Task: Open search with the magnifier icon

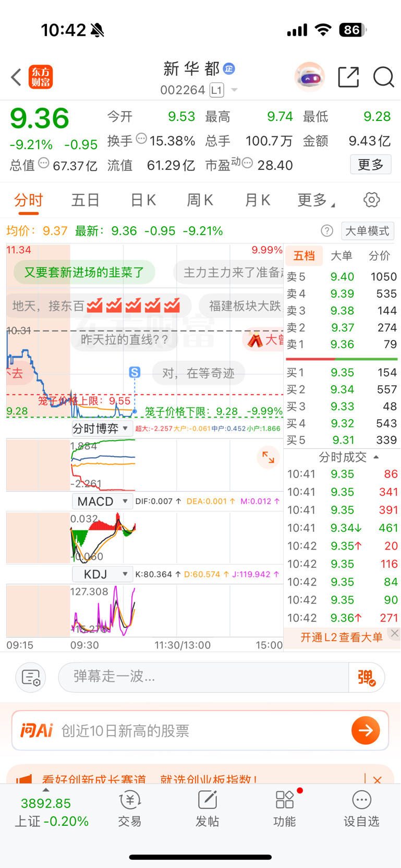Action: pyautogui.click(x=383, y=77)
